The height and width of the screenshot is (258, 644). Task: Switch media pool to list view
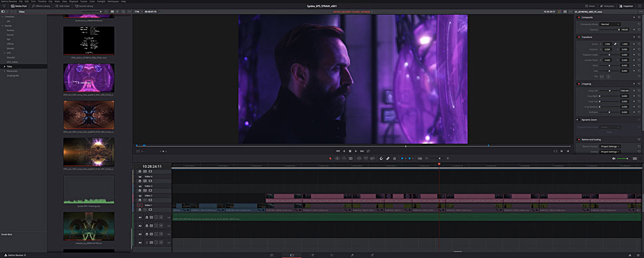pyautogui.click(x=117, y=11)
